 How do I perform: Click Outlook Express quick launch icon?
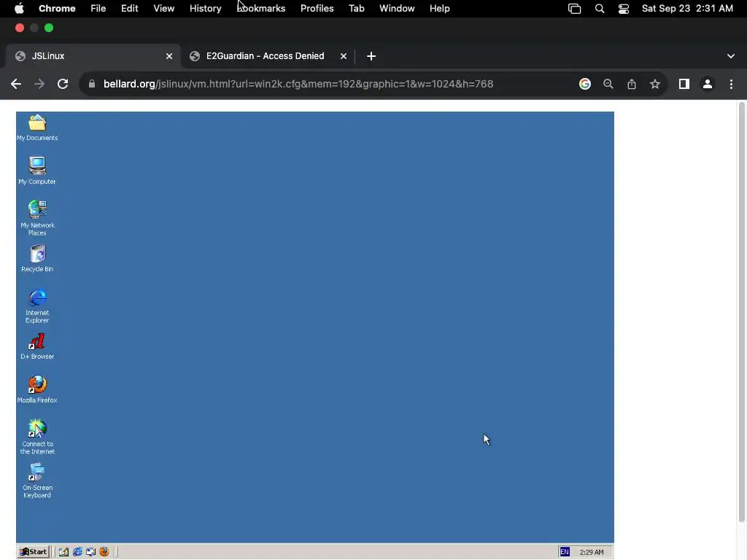pos(90,551)
